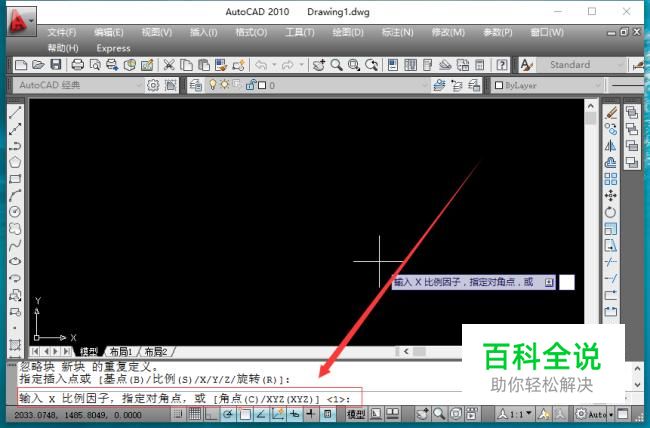
Task: Select the Zoom Realtime magnifier icon
Action: pos(337,65)
